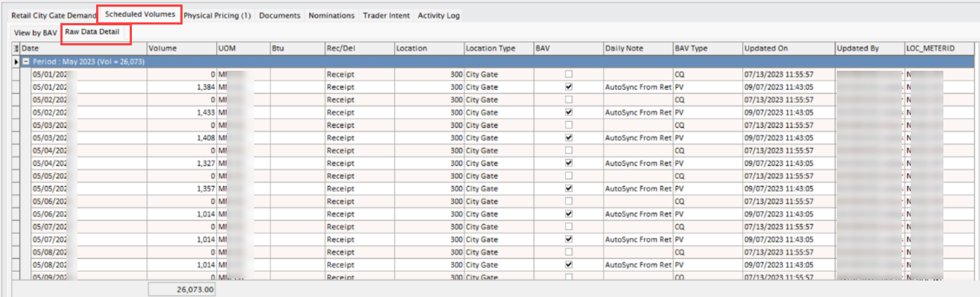Screen dimensions: 980x297
Task: Click the BAV column header
Action: (569, 48)
